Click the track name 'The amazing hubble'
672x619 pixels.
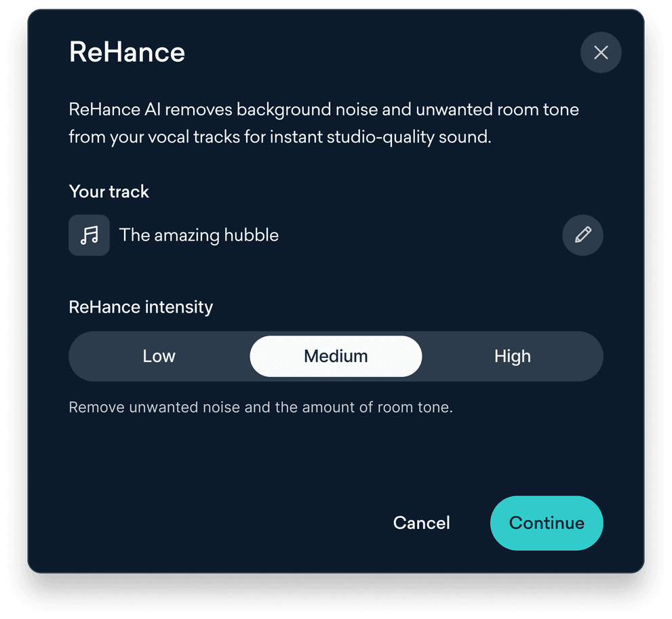pos(199,235)
